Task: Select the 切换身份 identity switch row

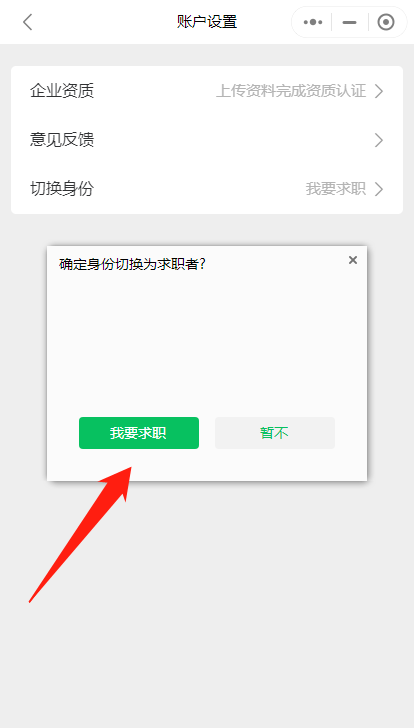Action: tap(207, 189)
